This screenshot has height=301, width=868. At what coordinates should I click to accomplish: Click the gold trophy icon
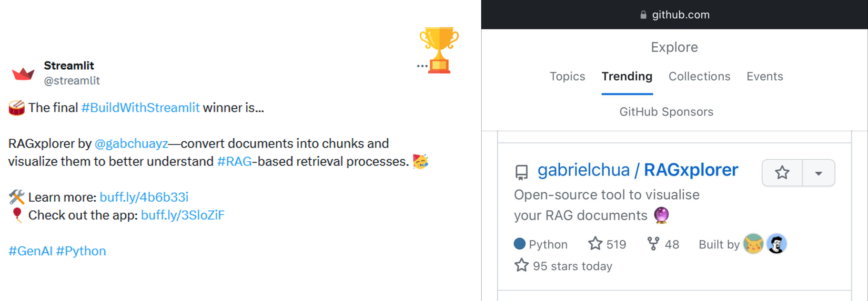pyautogui.click(x=439, y=50)
